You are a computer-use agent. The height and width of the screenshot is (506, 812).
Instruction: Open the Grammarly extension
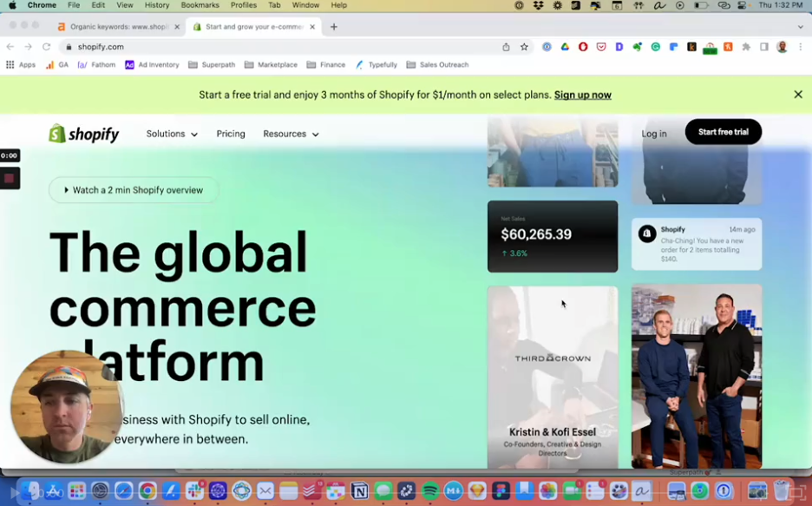click(x=656, y=47)
